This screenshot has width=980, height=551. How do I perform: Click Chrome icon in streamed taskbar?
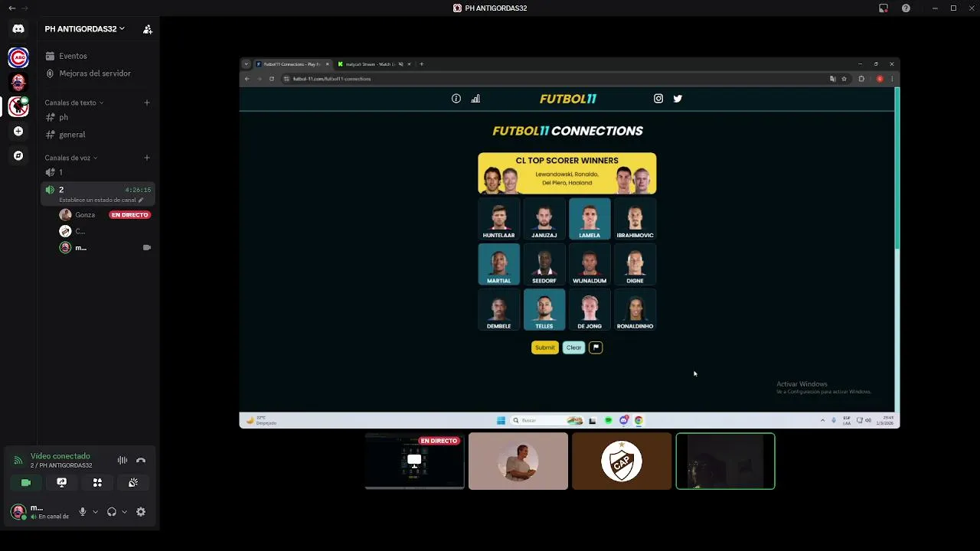pyautogui.click(x=639, y=420)
